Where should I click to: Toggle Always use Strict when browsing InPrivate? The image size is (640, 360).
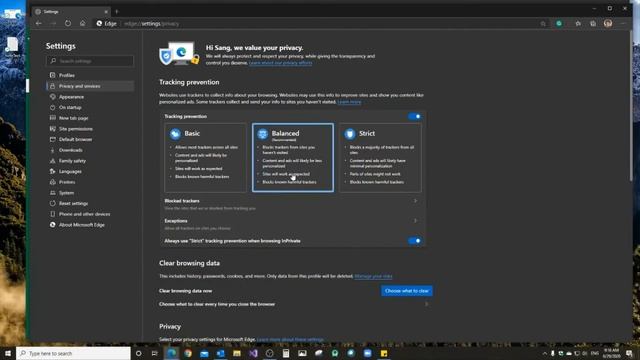(414, 241)
